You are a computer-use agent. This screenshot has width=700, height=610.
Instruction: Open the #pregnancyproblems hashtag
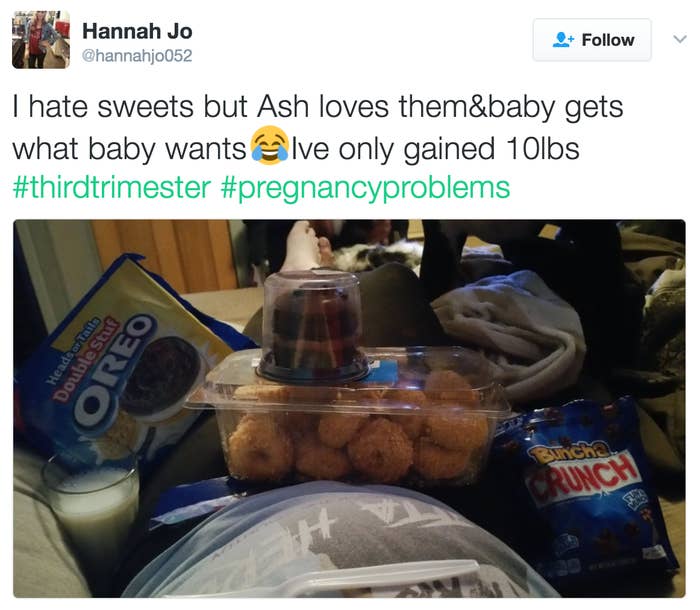(x=365, y=188)
